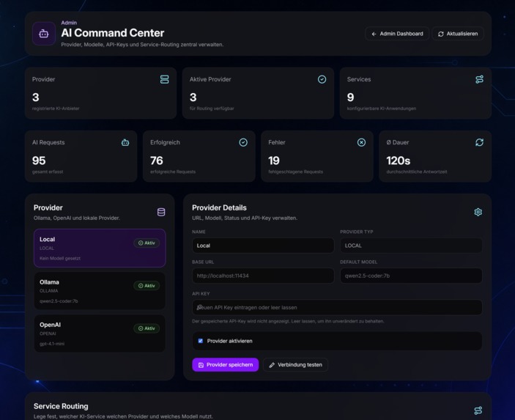This screenshot has width=515, height=420.
Task: Click the 95 AI Requests value
Action: (39, 161)
